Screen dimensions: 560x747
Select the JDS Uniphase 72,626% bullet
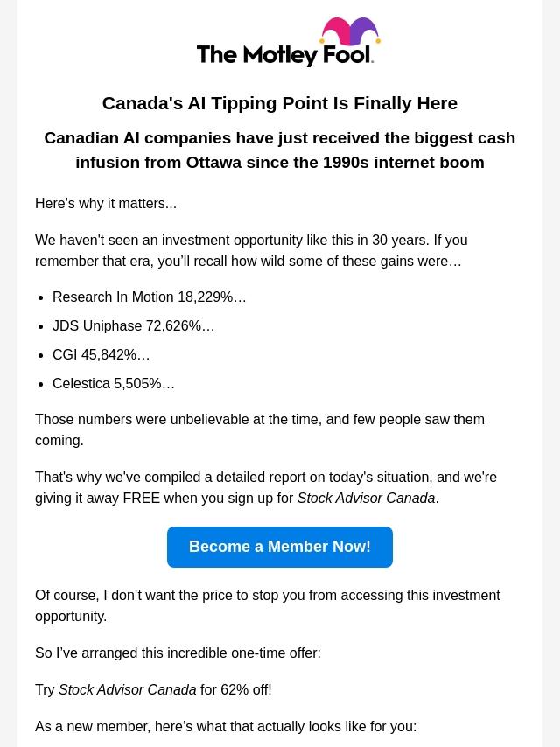[x=134, y=325]
